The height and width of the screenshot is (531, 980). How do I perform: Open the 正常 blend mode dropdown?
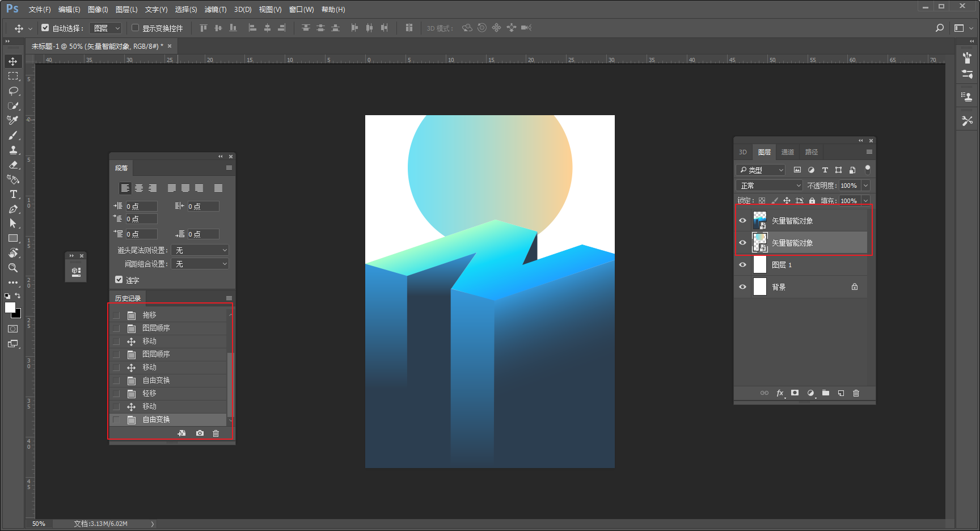(x=770, y=186)
